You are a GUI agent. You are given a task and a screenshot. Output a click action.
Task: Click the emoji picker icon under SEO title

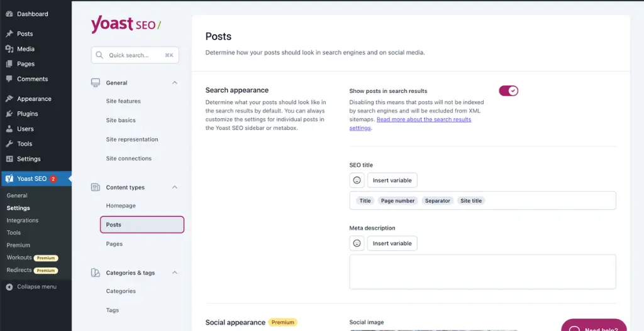click(357, 180)
